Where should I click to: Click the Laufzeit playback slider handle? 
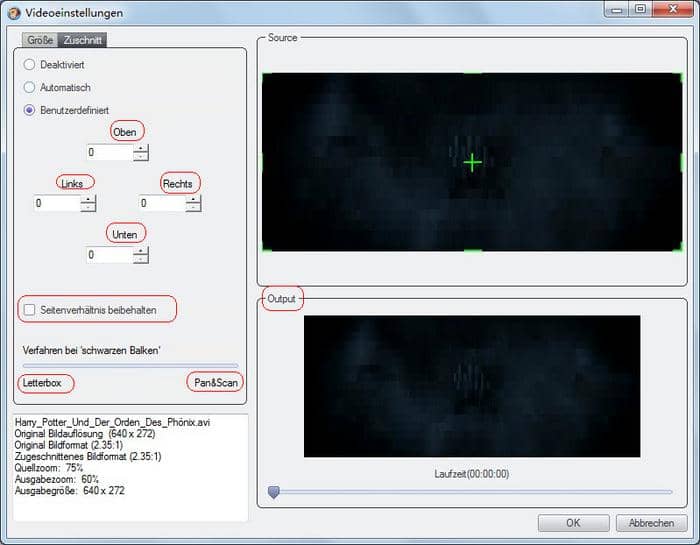click(273, 492)
